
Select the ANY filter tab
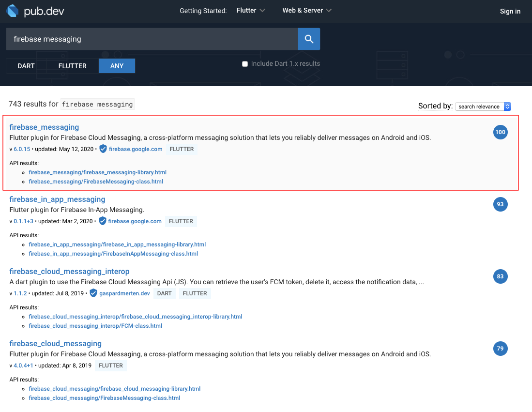(x=117, y=66)
